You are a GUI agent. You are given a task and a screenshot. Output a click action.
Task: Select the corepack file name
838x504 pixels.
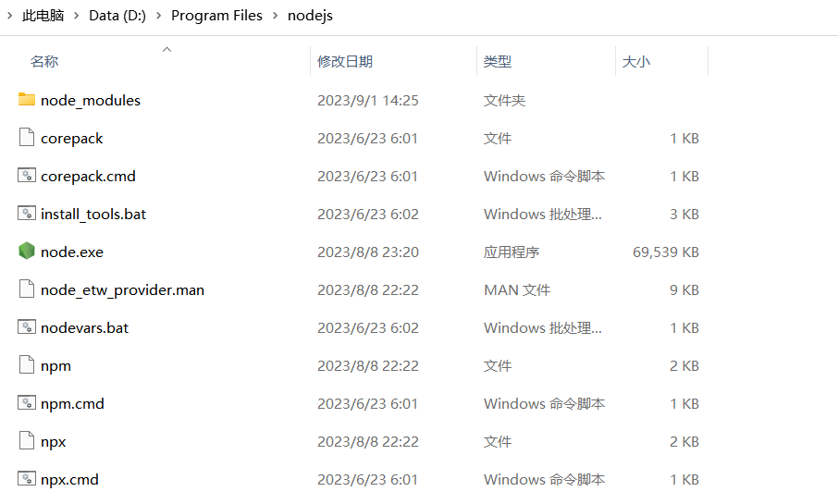(x=71, y=139)
